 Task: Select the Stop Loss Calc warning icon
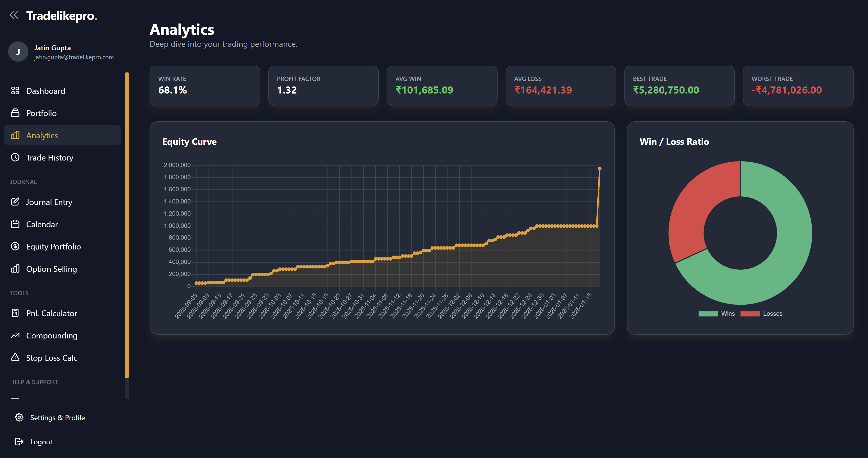coord(15,358)
